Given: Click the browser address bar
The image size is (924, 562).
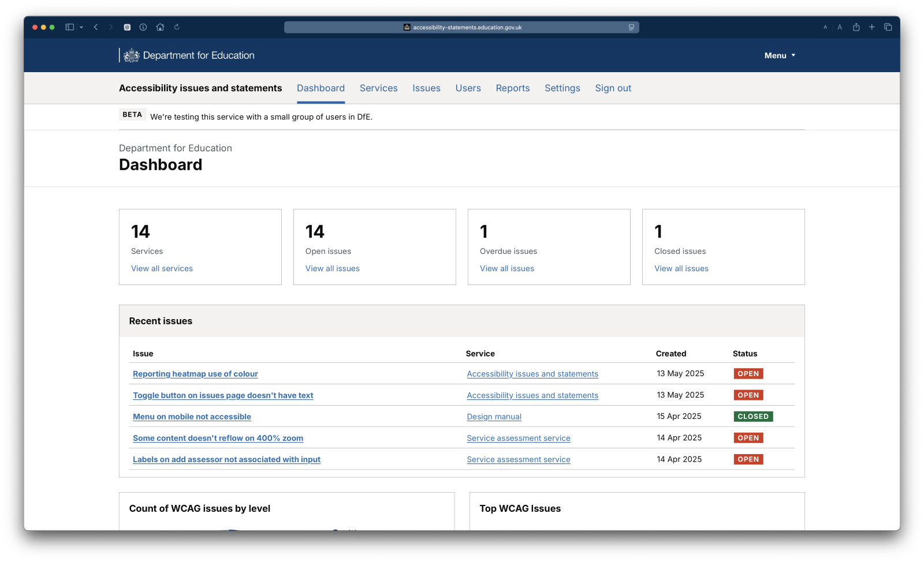Looking at the screenshot, I should [462, 27].
